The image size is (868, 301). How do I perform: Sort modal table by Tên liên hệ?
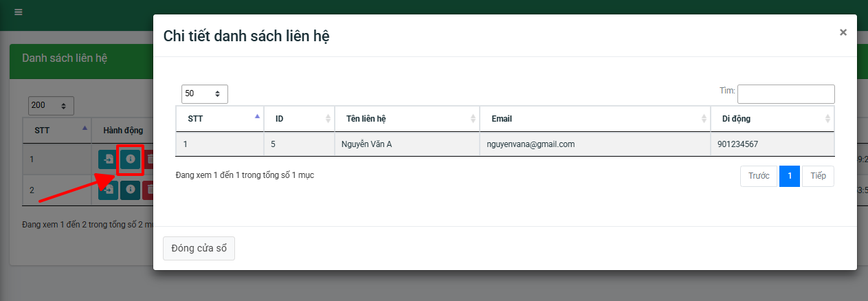406,119
